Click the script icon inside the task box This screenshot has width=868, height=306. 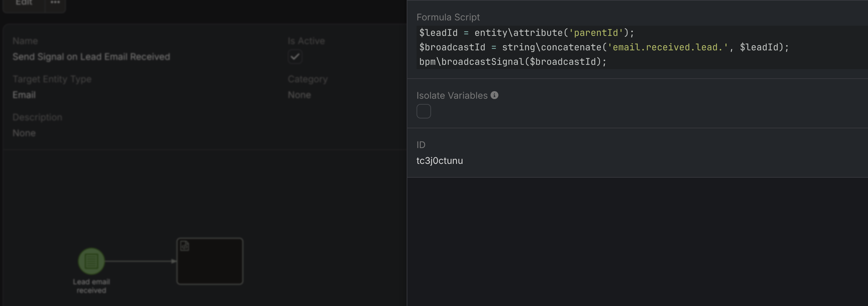pyautogui.click(x=185, y=246)
